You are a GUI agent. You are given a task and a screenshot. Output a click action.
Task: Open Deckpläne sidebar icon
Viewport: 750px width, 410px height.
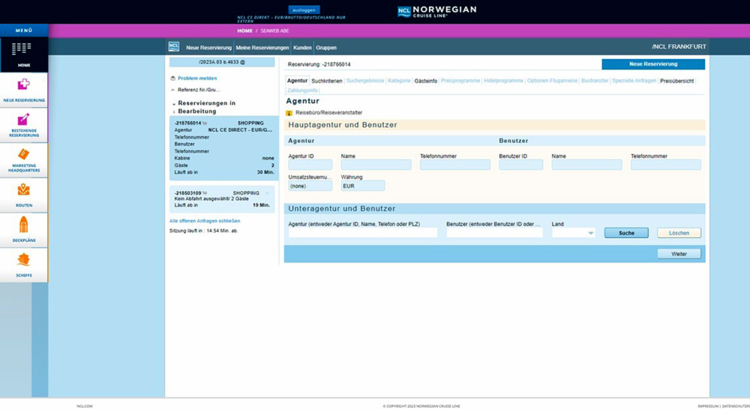[23, 225]
